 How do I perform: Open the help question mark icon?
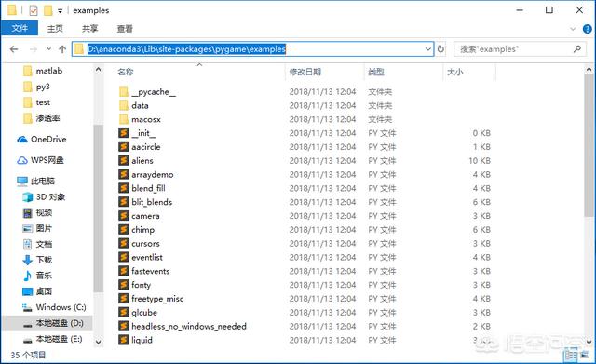click(x=588, y=29)
